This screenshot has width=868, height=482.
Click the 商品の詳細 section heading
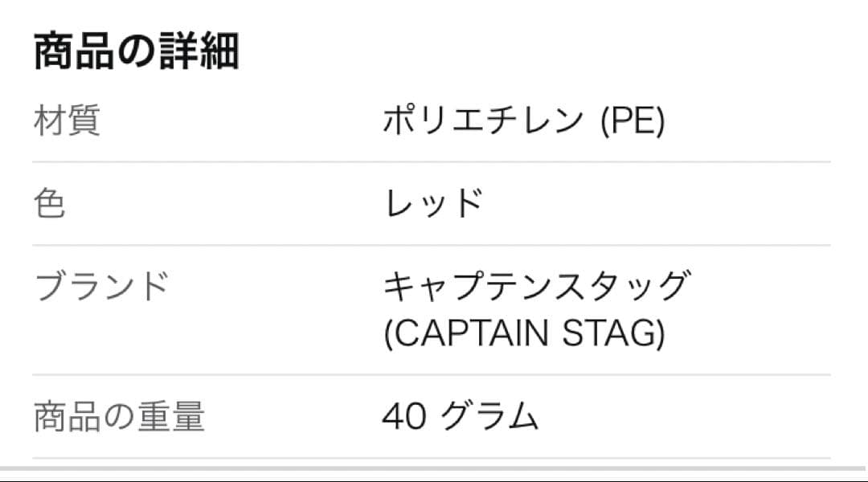[x=136, y=53]
